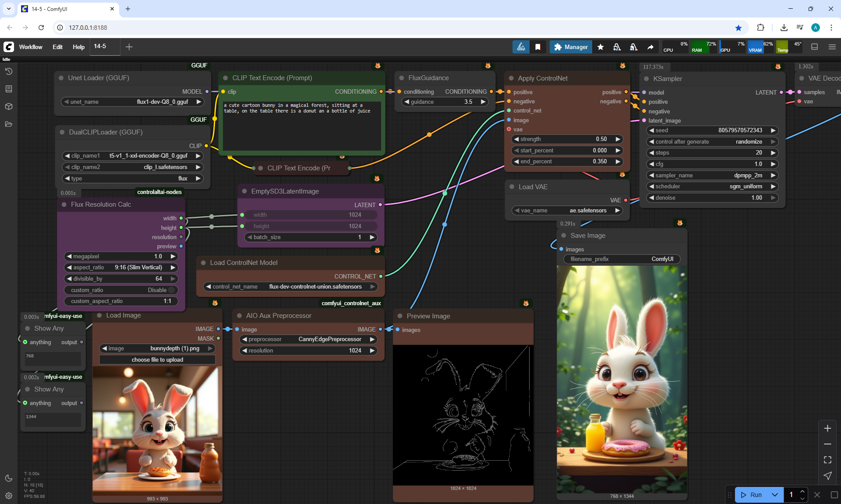
Task: Open the Manager button
Action: [x=571, y=47]
